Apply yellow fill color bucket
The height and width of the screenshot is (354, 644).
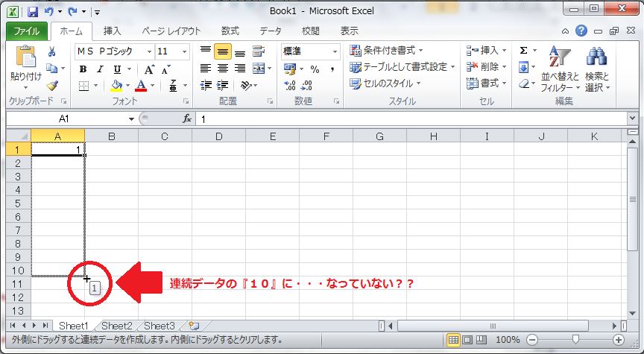point(116,86)
